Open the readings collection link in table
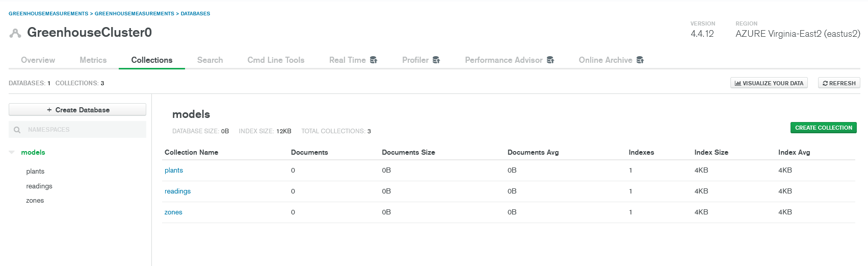The image size is (868, 266). 177,191
